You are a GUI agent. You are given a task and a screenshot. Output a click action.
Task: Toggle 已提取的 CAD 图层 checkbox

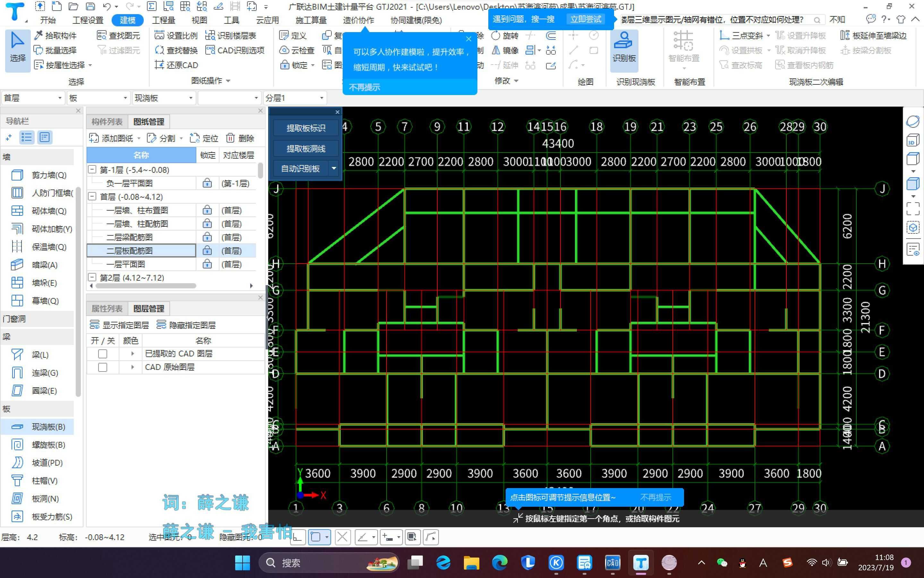(x=102, y=354)
